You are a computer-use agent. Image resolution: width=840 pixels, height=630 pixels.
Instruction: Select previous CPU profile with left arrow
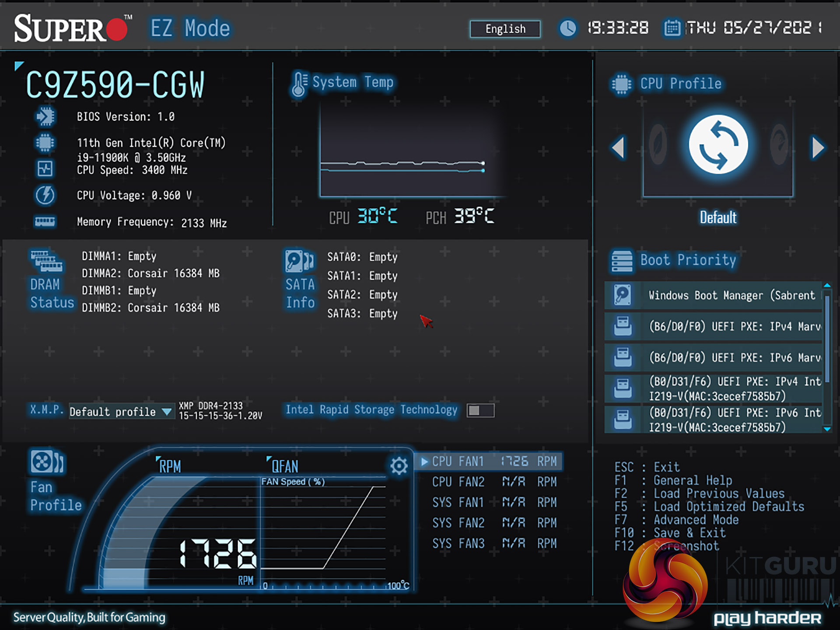point(618,147)
